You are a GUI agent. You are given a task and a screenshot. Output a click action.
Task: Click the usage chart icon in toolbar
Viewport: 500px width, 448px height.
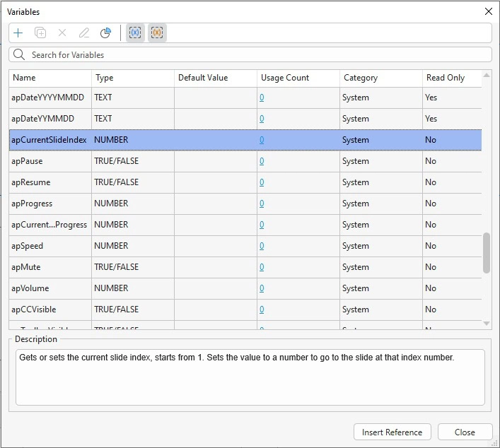point(105,33)
